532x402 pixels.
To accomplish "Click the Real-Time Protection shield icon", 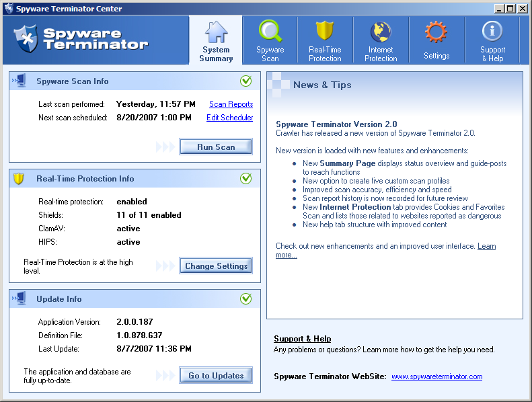I will 325,32.
